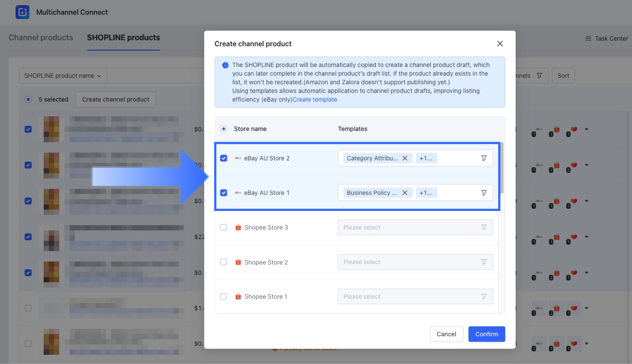Select the SHOPLINE products tab

pyautogui.click(x=123, y=38)
